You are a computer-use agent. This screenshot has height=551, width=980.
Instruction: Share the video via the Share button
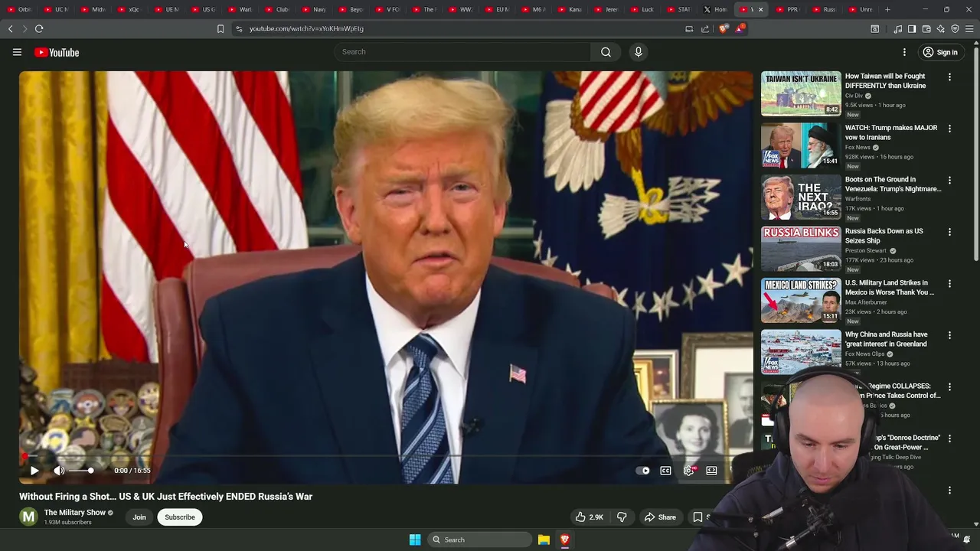tap(660, 517)
